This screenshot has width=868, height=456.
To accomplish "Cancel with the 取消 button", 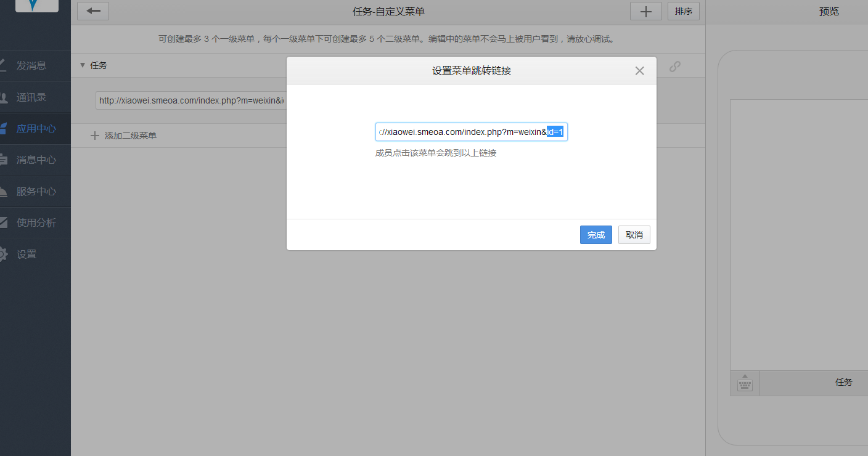I will pos(634,235).
